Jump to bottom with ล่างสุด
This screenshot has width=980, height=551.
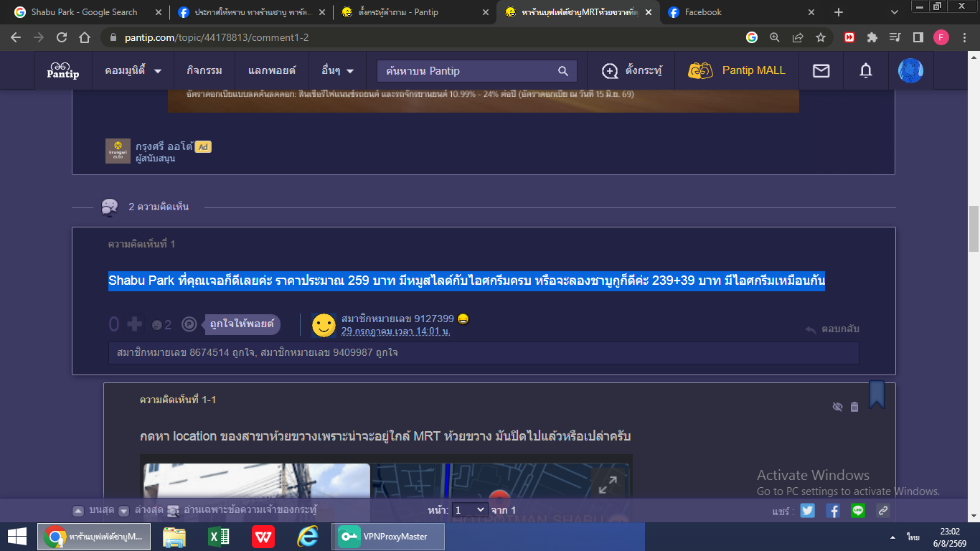coord(141,511)
